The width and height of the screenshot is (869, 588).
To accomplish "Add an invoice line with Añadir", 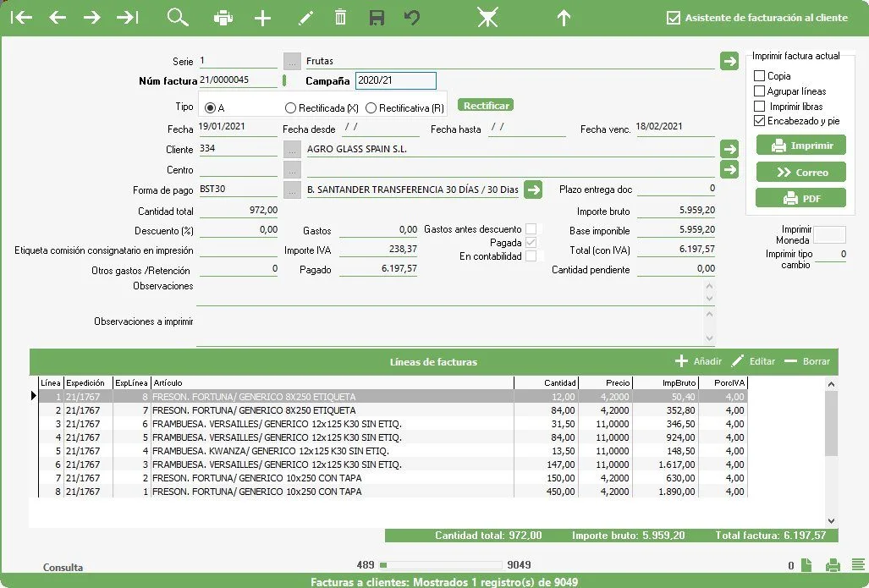I will (698, 361).
